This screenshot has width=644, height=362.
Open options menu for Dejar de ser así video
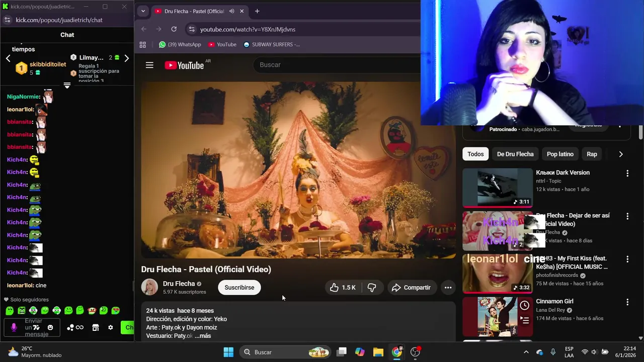(x=627, y=216)
